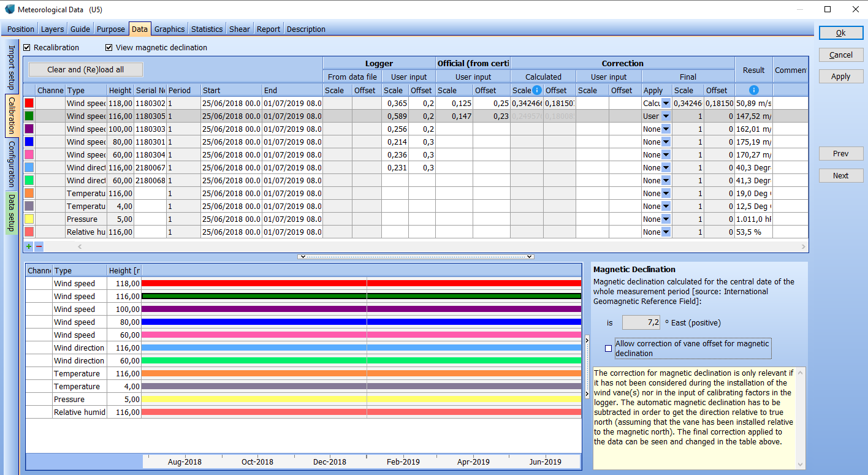The height and width of the screenshot is (475, 868).
Task: Select the Import setup side tab
Action: [x=12, y=67]
